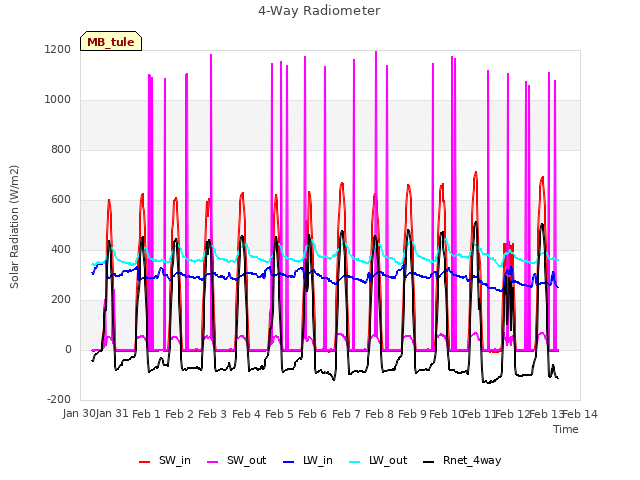Click the Feb 7 x-axis label
This screenshot has height=480, width=640.
[x=346, y=414]
